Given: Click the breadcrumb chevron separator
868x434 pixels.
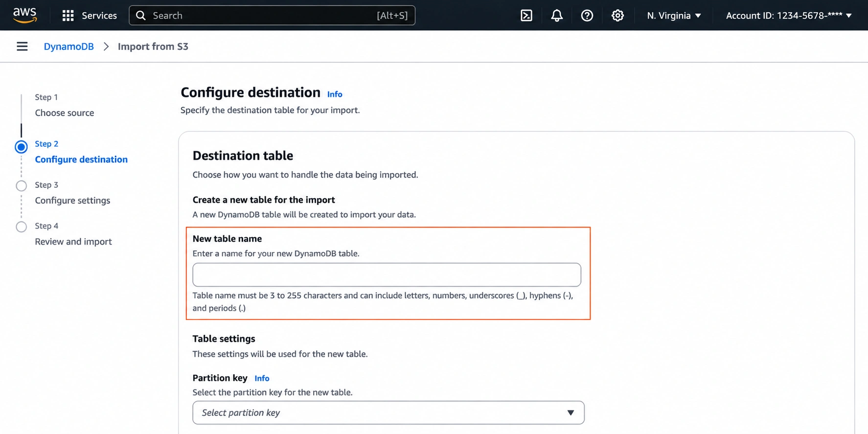Looking at the screenshot, I should pos(106,46).
